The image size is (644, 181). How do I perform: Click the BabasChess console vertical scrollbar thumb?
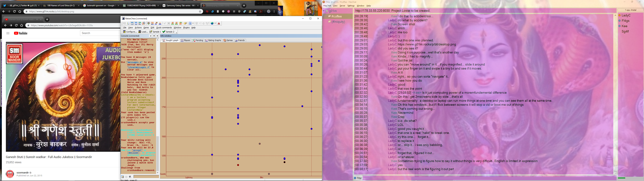point(157,154)
